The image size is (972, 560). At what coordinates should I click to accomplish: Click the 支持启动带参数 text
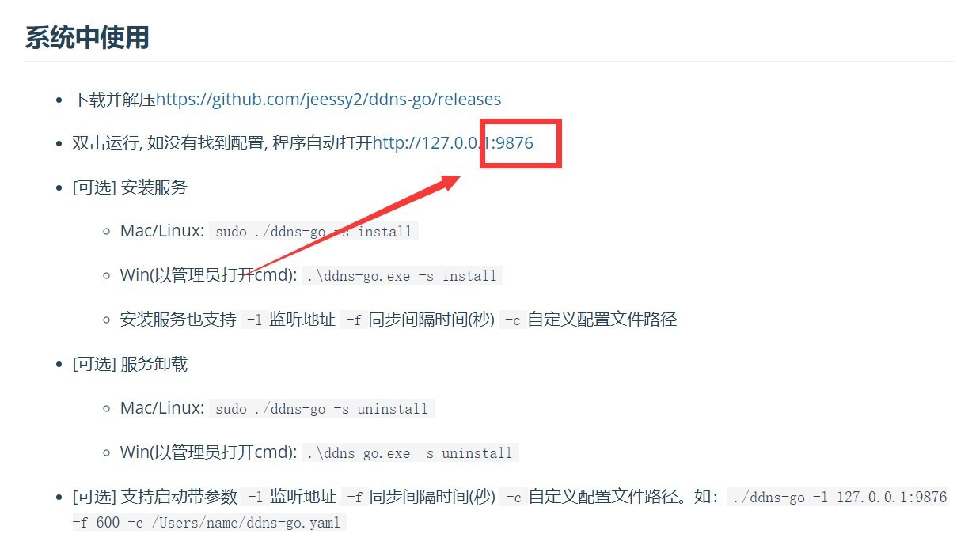pos(179,498)
